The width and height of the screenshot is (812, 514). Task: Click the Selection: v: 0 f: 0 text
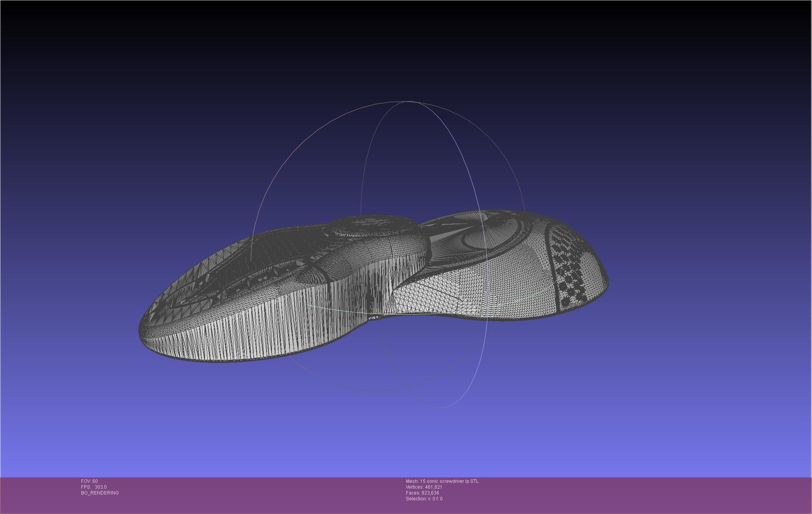[x=424, y=499]
